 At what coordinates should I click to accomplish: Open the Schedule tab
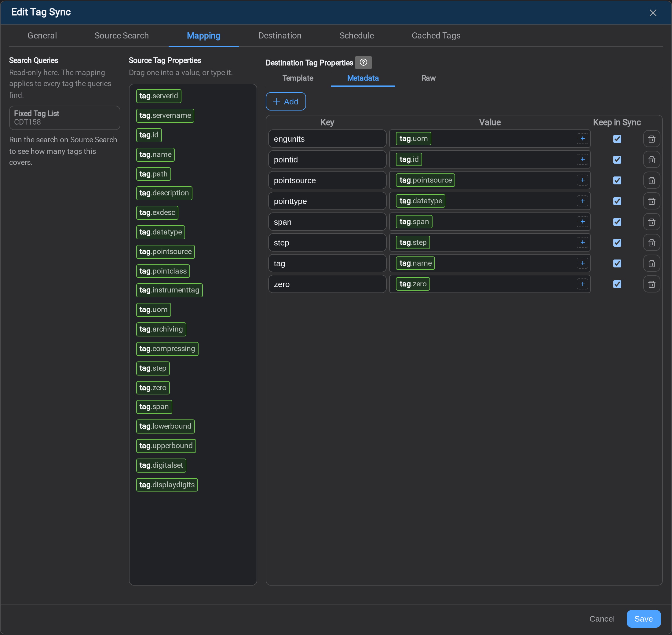pyautogui.click(x=357, y=35)
